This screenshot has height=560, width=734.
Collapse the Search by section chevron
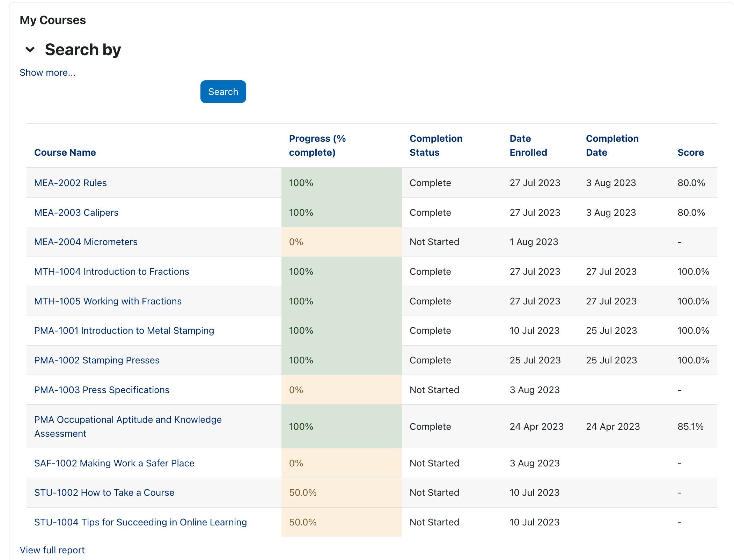[x=30, y=50]
